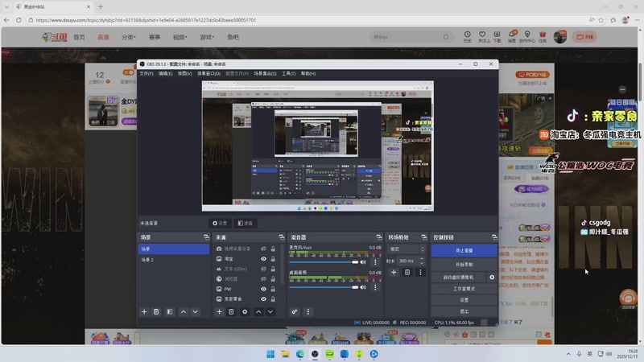Open source properties gear in Sources panel

pos(245,311)
